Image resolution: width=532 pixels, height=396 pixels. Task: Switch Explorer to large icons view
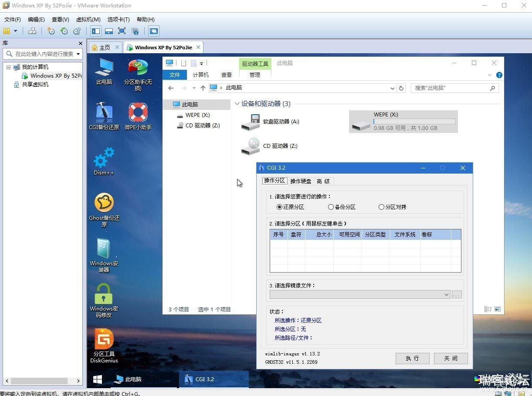(x=497, y=309)
